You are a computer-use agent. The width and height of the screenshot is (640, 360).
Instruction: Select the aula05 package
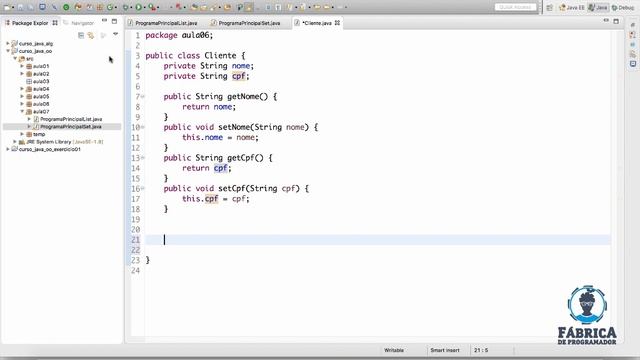click(38, 96)
